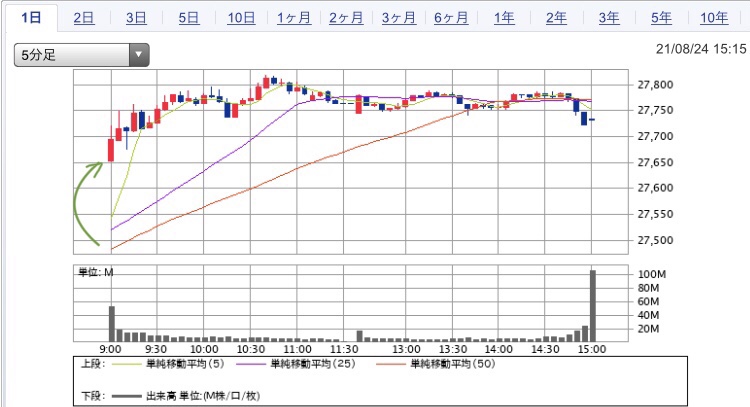This screenshot has height=407, width=750.
Task: Click the 11:30 time axis label
Action: pyautogui.click(x=344, y=349)
